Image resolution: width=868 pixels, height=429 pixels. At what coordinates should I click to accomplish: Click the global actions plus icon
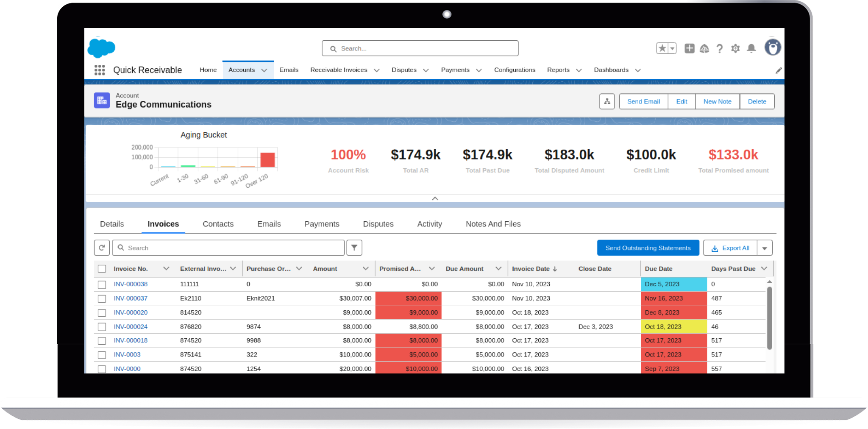(689, 48)
